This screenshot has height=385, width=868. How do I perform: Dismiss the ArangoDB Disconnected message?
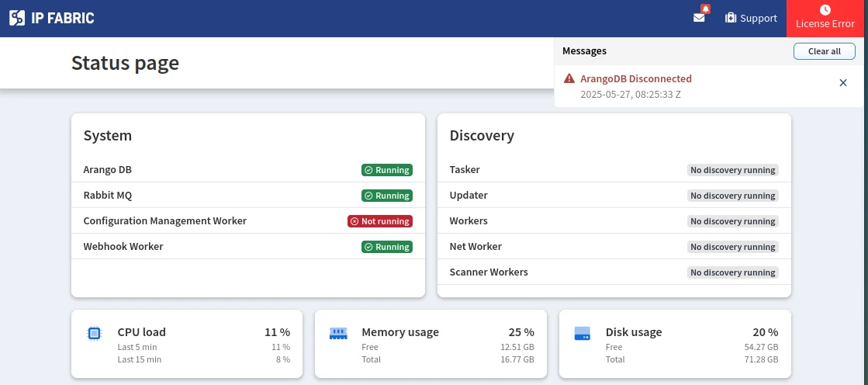(843, 83)
